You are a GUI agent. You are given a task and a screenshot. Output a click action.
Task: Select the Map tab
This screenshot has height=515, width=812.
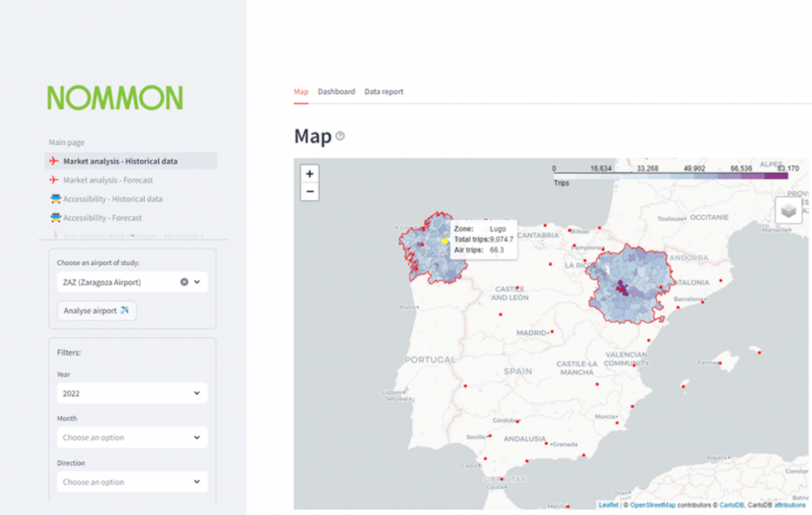point(301,92)
